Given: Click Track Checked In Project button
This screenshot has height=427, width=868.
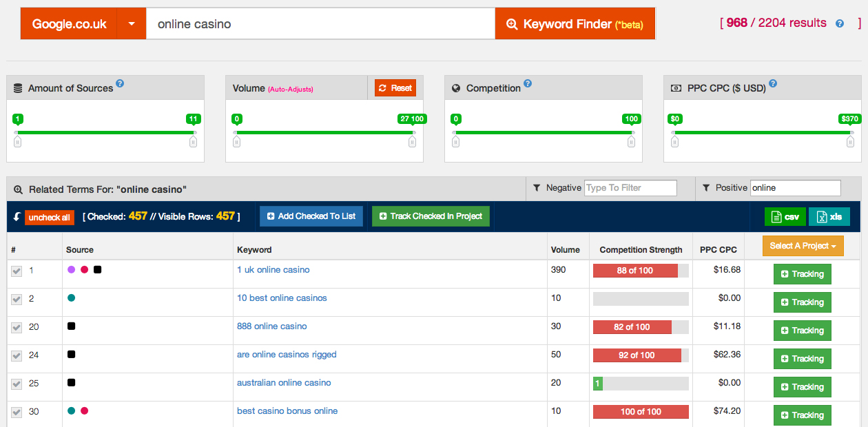Looking at the screenshot, I should 431,216.
